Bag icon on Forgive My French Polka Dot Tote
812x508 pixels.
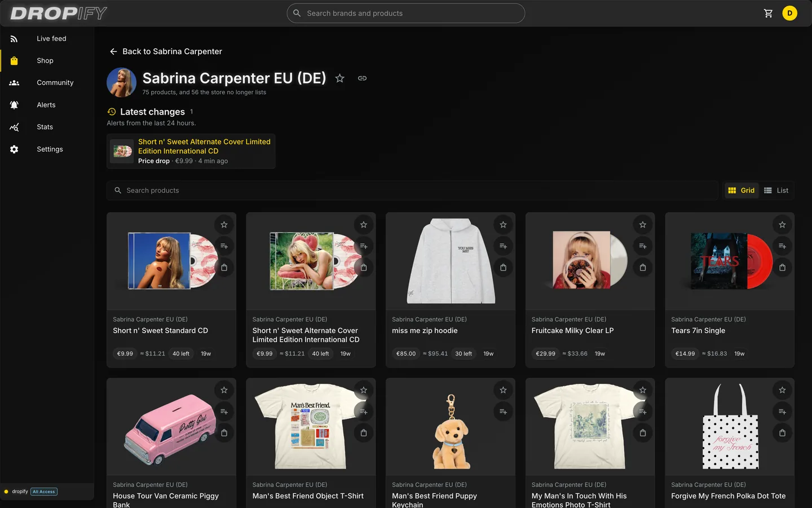tap(782, 433)
